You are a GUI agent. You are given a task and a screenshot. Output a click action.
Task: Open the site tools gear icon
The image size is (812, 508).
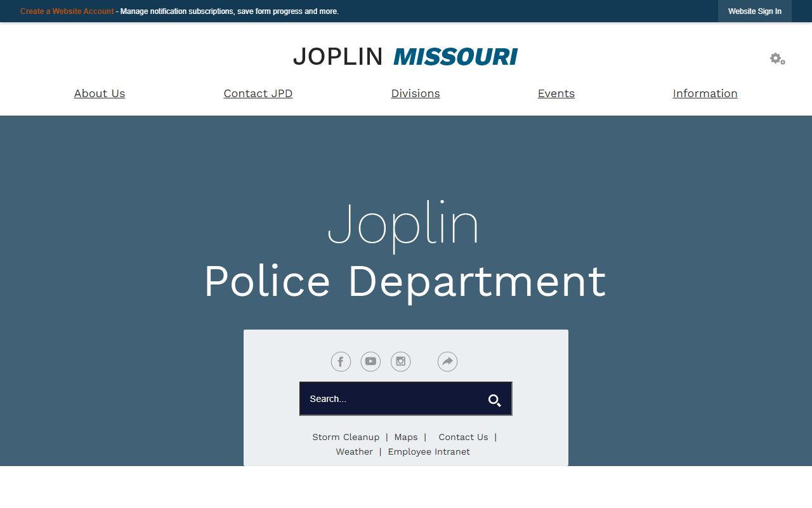778,59
